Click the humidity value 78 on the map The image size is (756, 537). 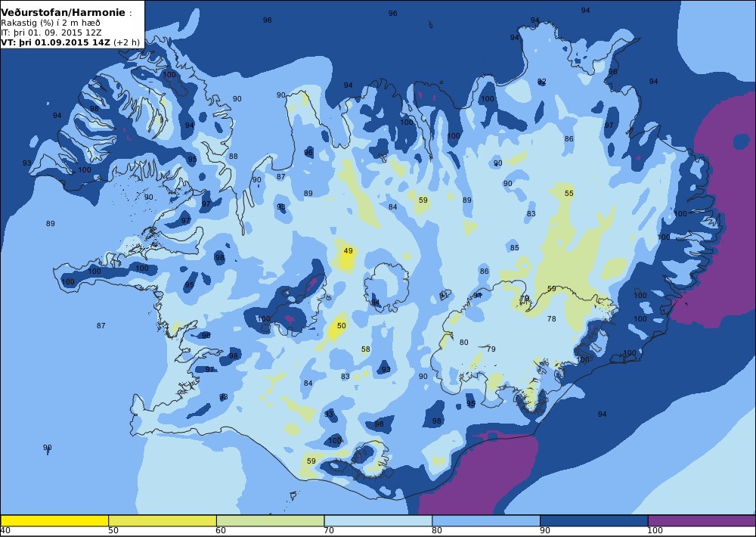tap(552, 319)
